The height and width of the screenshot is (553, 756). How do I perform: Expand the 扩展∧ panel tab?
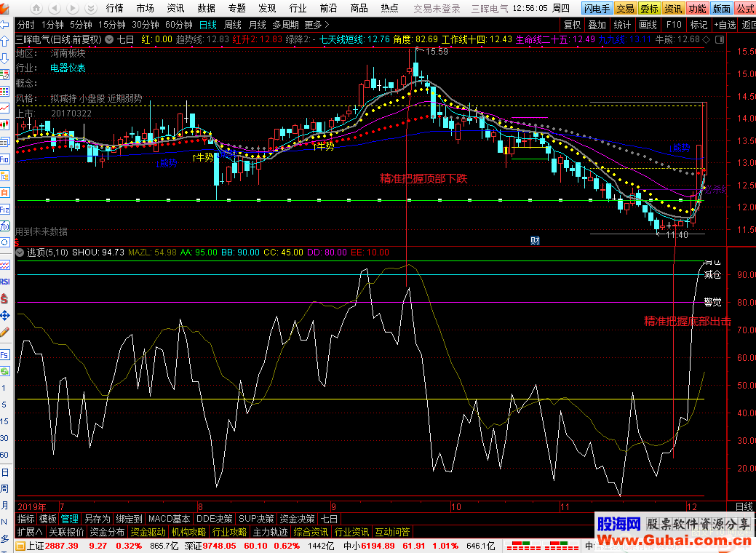(x=30, y=532)
